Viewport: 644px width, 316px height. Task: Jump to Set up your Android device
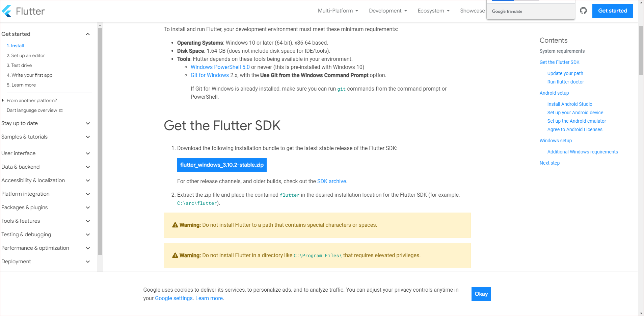[575, 113]
